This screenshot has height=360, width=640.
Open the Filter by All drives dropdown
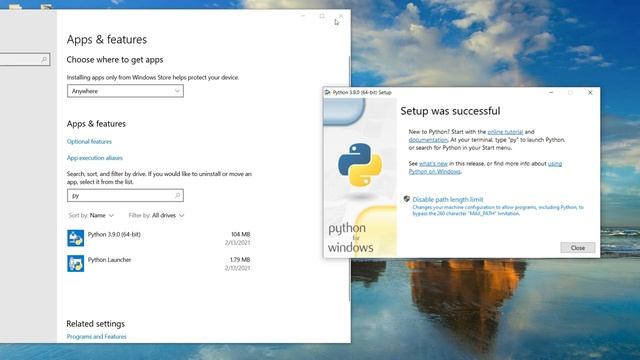[156, 215]
